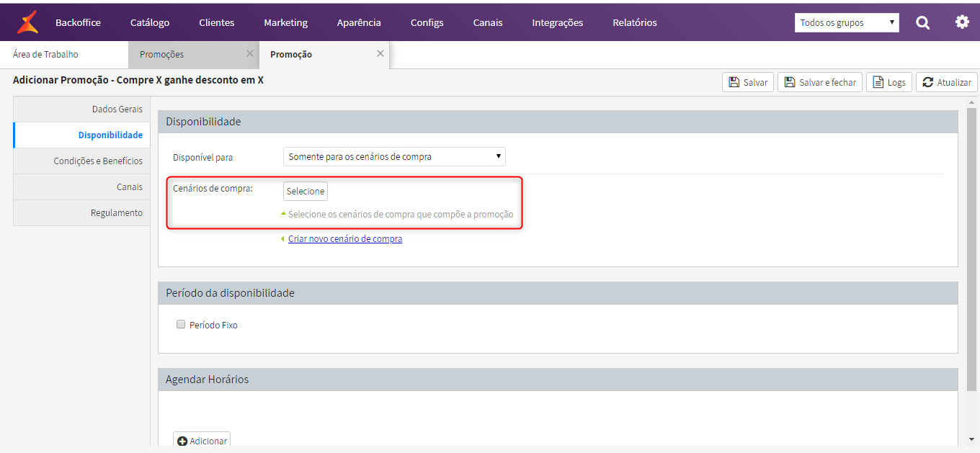Open the Clientes menu

coord(217,22)
